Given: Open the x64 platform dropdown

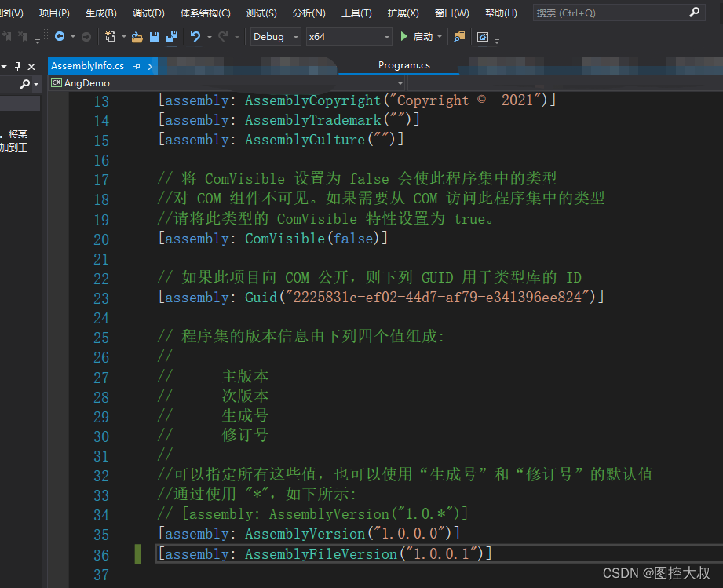Looking at the screenshot, I should click(349, 37).
